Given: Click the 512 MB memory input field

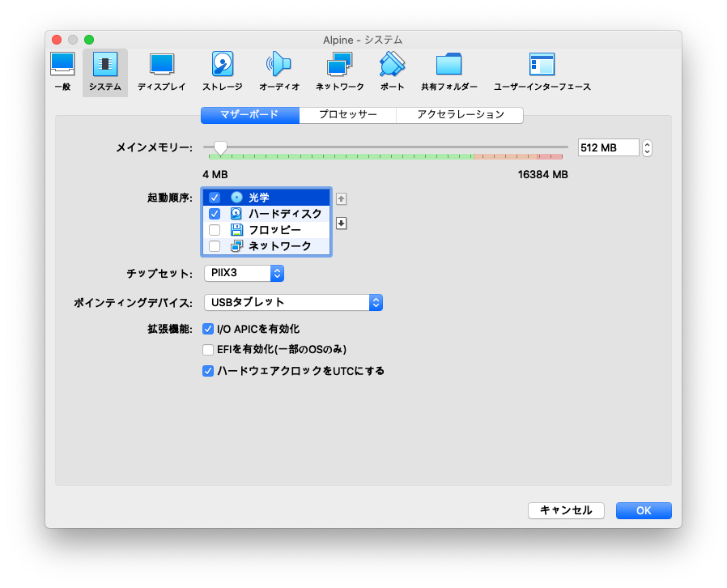Looking at the screenshot, I should [608, 148].
